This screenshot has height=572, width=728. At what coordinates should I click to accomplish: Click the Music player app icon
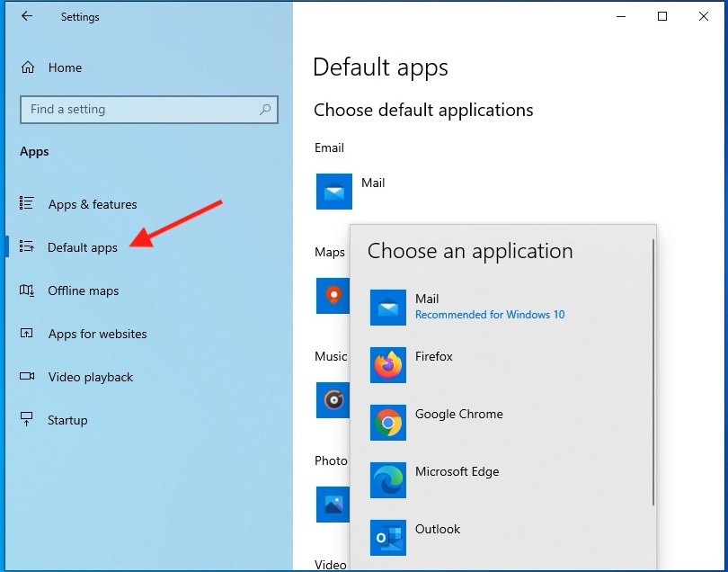point(333,400)
